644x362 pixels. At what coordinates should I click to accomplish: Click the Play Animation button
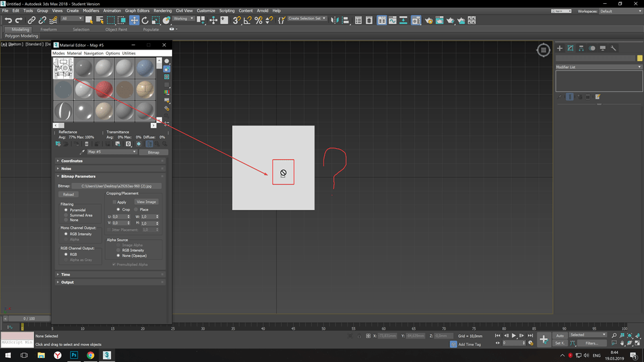click(x=513, y=336)
